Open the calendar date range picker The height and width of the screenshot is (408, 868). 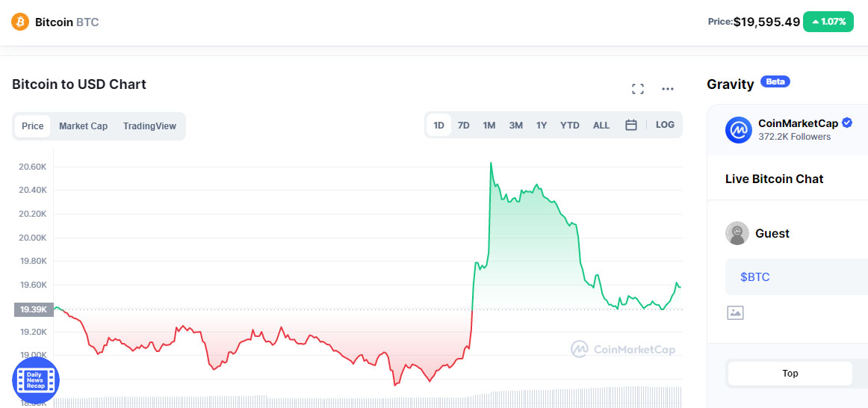click(631, 126)
